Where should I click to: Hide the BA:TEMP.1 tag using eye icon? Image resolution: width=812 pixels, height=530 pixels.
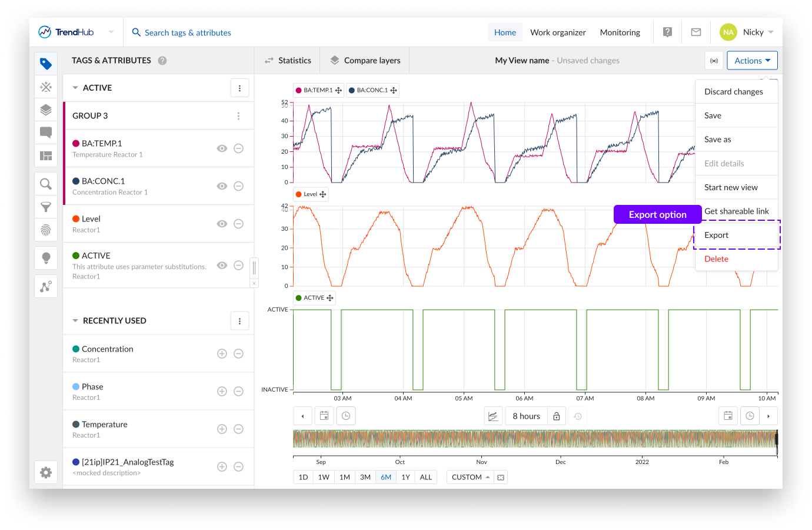[x=222, y=148]
